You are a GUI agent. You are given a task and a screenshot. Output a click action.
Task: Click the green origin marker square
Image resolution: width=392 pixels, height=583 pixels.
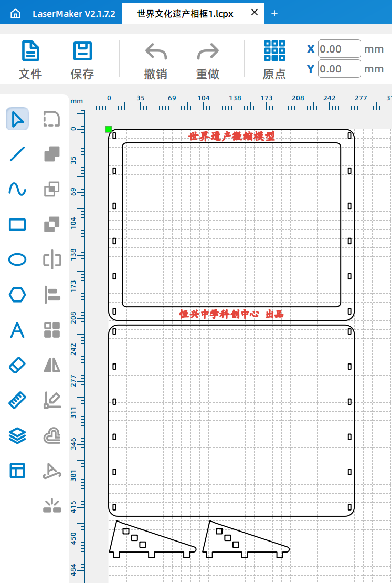109,129
